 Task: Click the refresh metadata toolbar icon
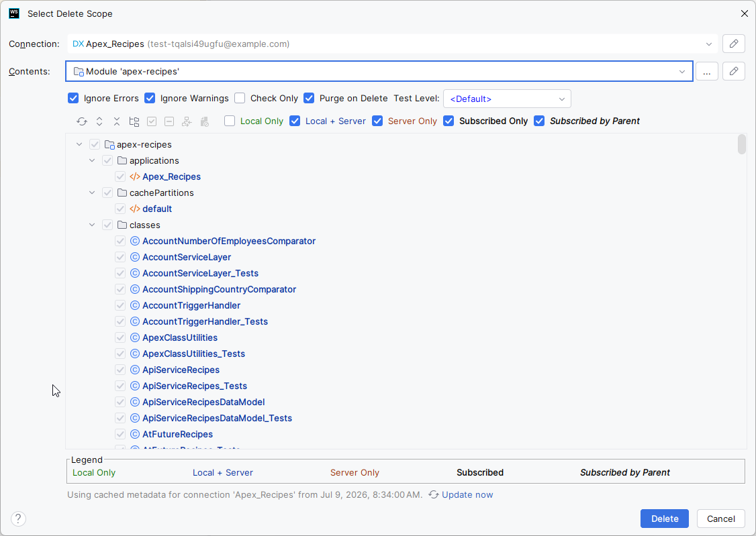point(82,121)
